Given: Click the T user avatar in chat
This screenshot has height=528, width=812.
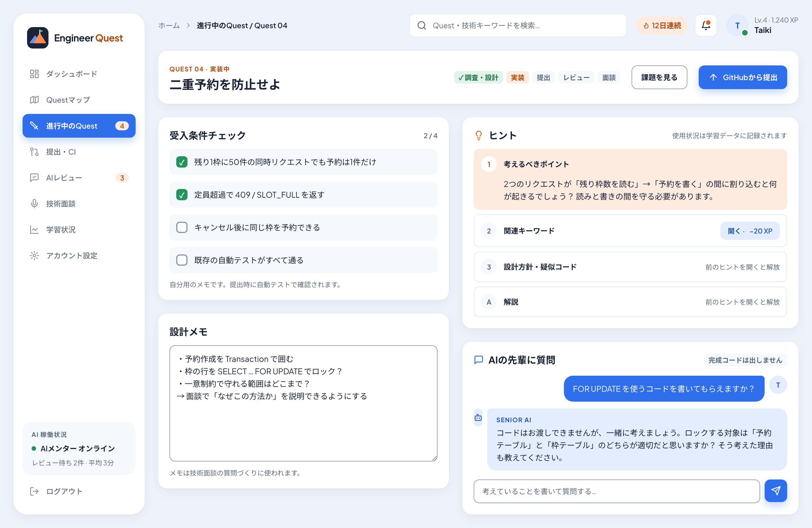Looking at the screenshot, I should click(778, 385).
